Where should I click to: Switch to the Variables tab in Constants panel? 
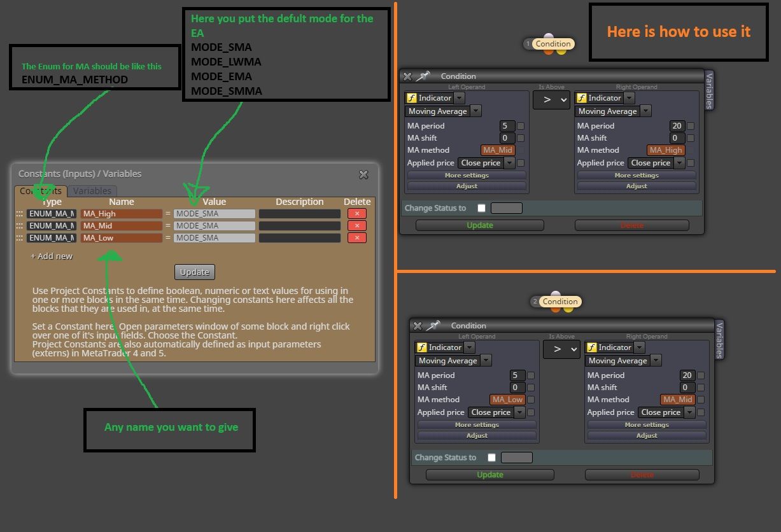pos(92,191)
